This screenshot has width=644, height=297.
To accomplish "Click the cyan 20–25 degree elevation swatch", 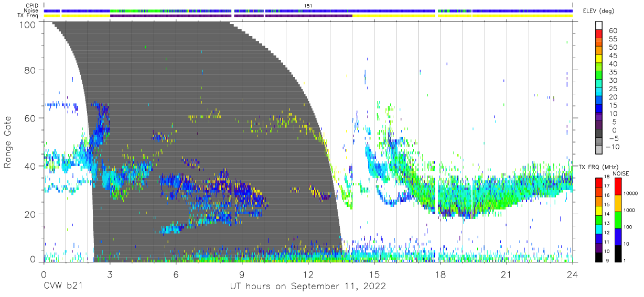I will (598, 93).
